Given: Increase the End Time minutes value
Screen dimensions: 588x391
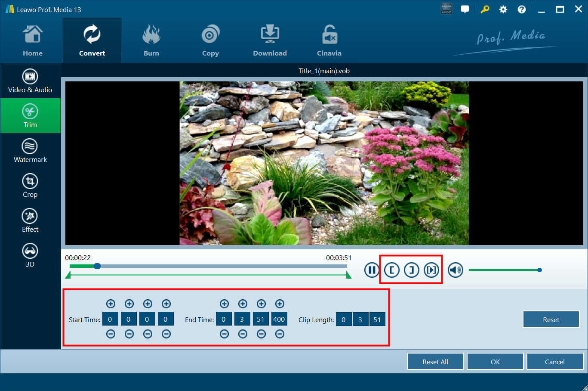Looking at the screenshot, I should (x=243, y=304).
